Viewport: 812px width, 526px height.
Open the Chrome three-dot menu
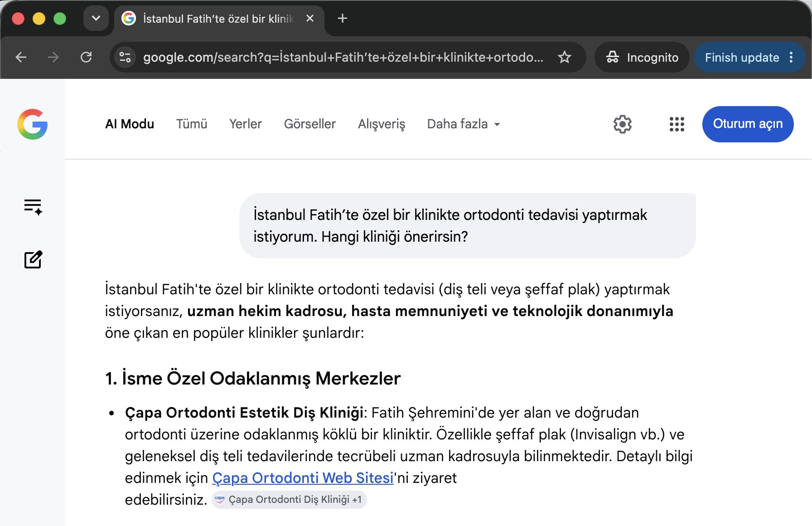pyautogui.click(x=791, y=57)
